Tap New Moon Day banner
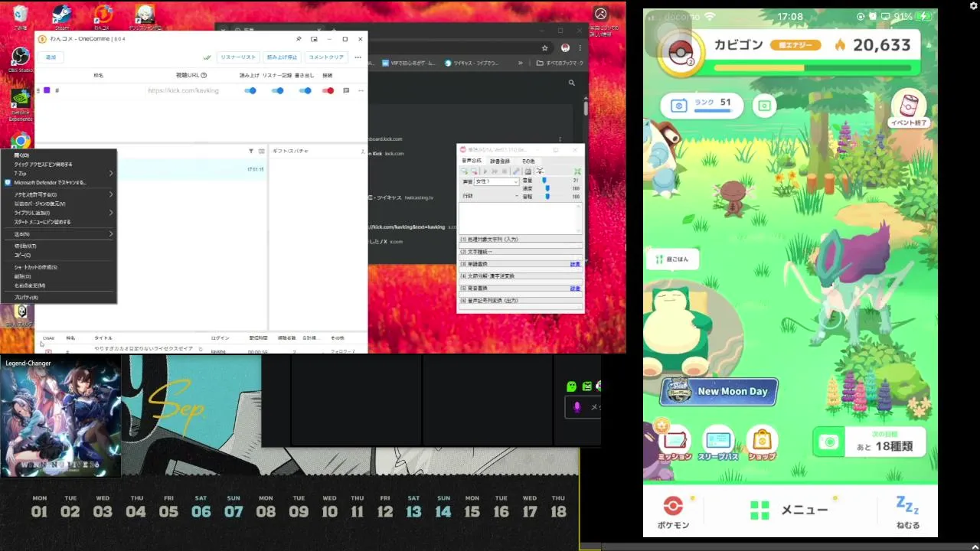The width and height of the screenshot is (980, 551). click(719, 391)
